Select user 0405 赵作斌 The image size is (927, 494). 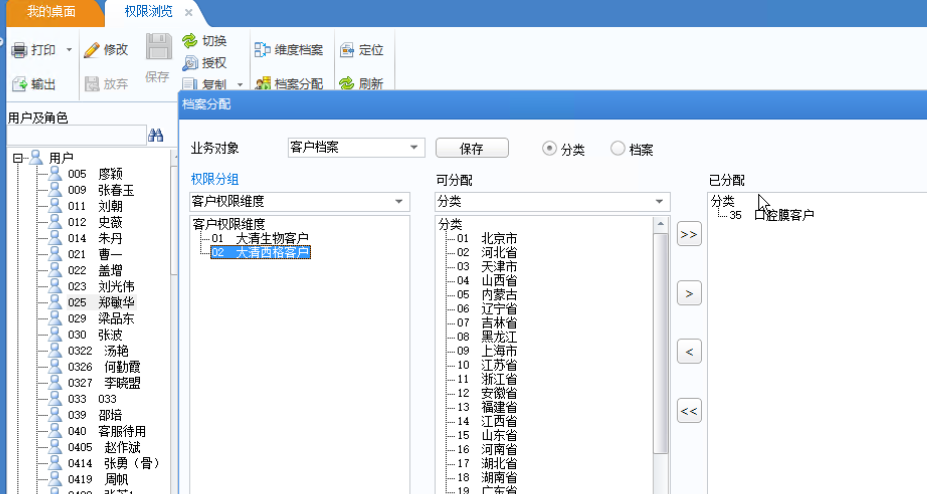[104, 447]
